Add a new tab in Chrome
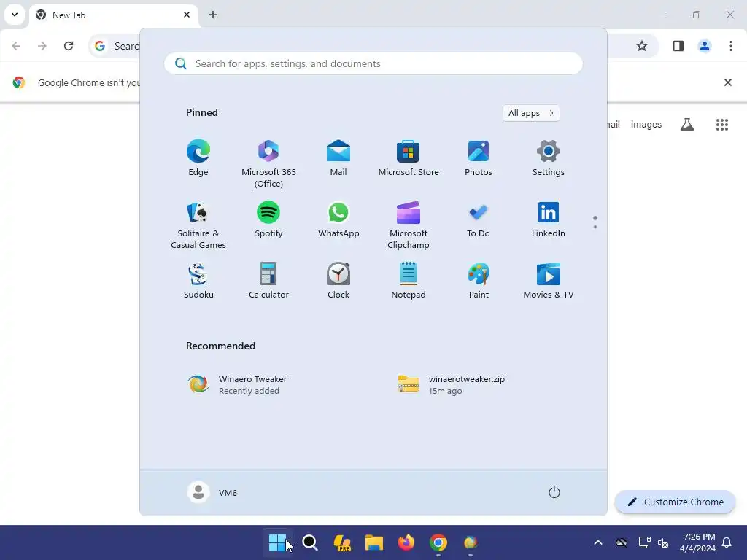Screen dimensions: 747x560 coord(213,15)
